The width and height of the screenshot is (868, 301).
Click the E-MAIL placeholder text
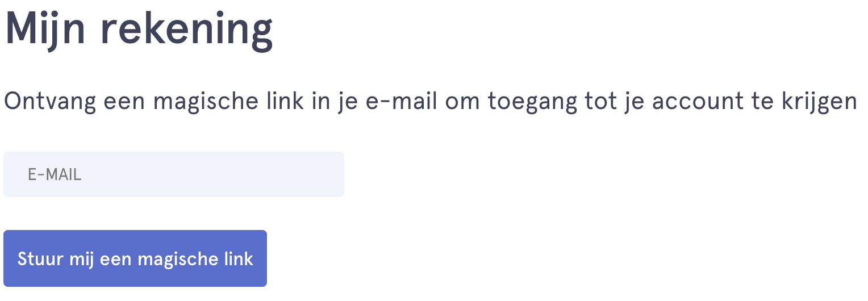pyautogui.click(x=55, y=175)
